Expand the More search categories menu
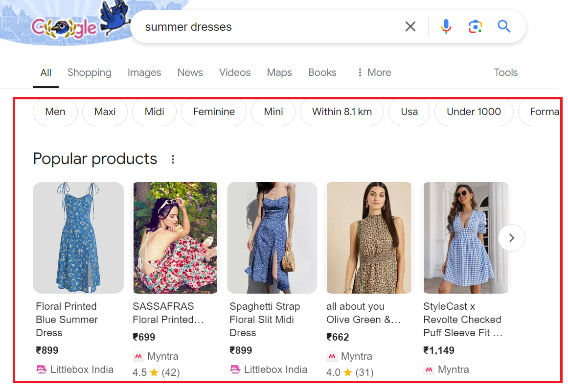The image size is (568, 392). [x=374, y=72]
